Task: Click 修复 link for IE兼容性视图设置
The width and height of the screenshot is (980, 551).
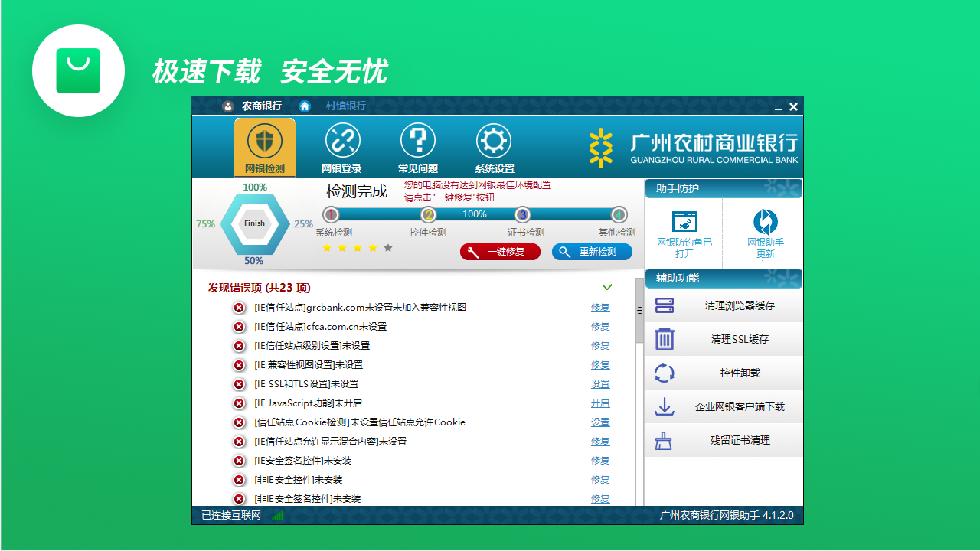Action: pyautogui.click(x=600, y=365)
